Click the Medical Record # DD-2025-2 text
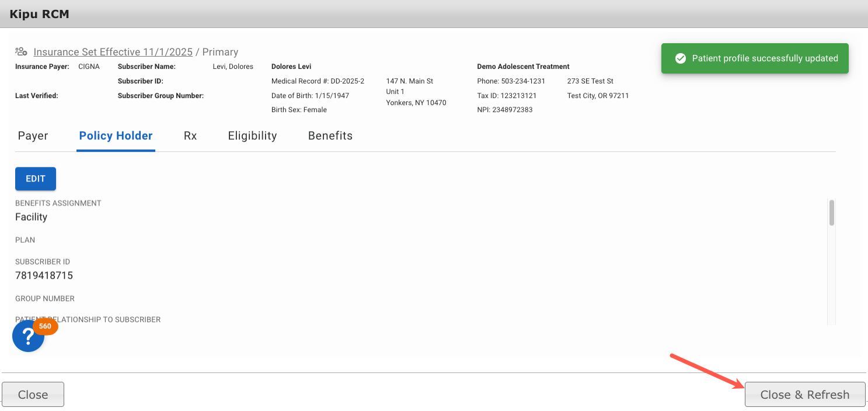Viewport: 868px width, 411px height. (318, 81)
